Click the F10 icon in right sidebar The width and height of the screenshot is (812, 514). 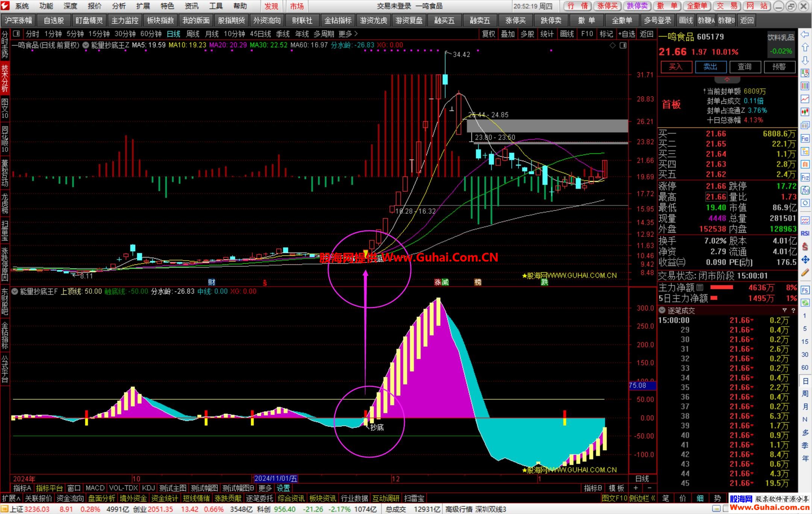(805, 139)
